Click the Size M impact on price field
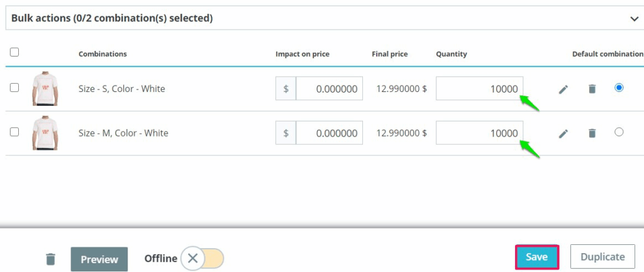This screenshot has width=644, height=272. coord(329,133)
